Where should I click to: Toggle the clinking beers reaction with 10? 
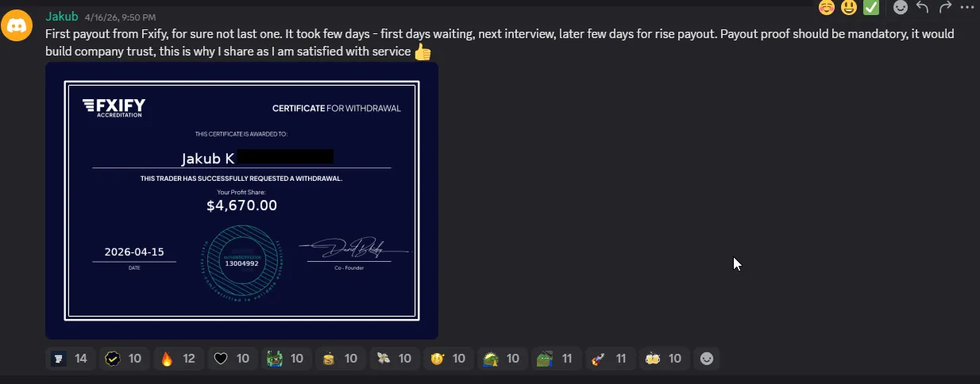click(664, 359)
